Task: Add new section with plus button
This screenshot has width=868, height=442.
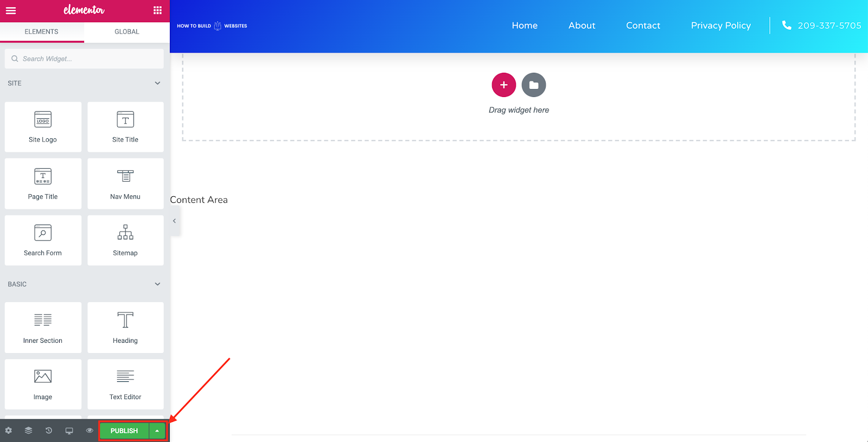Action: [x=504, y=85]
